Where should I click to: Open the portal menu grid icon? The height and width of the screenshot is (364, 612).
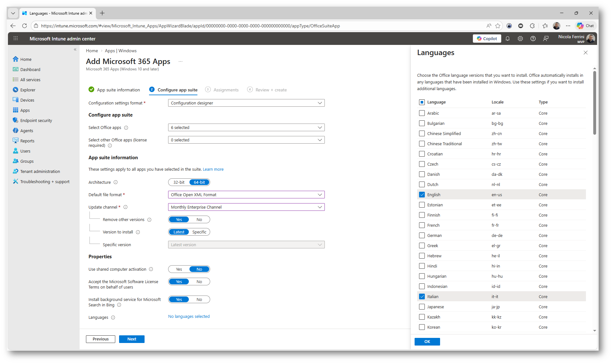(16, 39)
